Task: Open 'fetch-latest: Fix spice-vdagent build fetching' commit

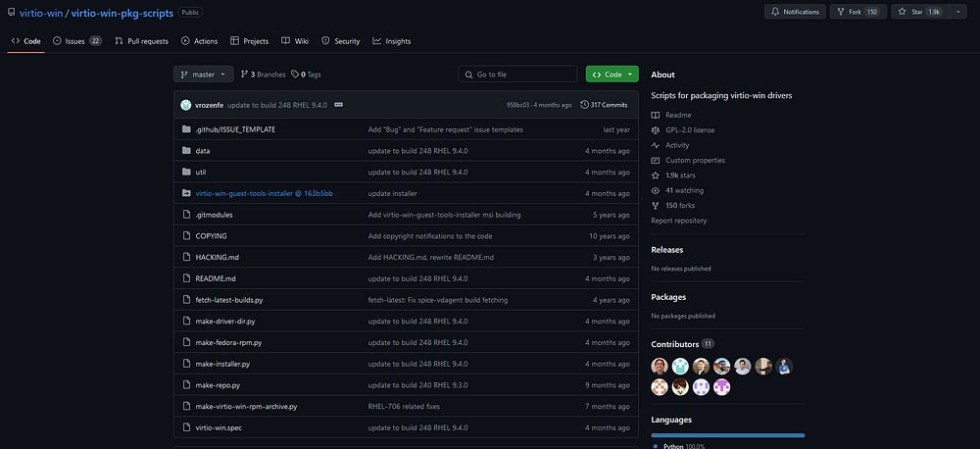Action: [437, 300]
